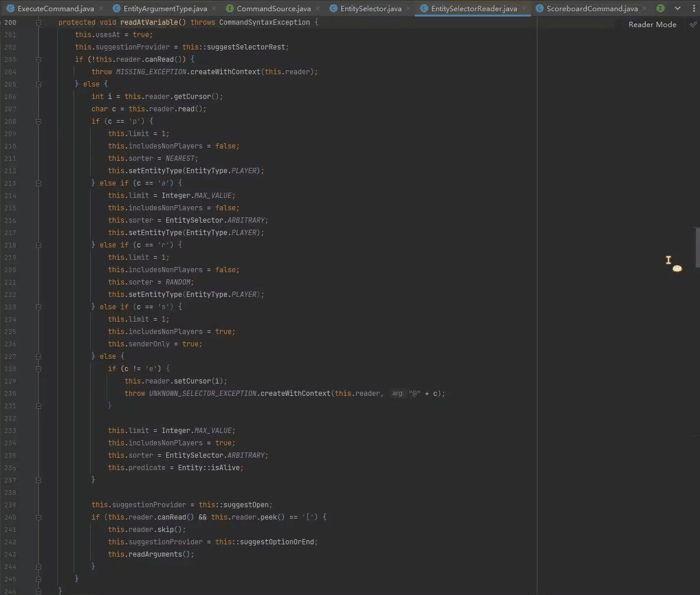Click the fold end marker at line 244
The height and width of the screenshot is (595, 700).
(x=38, y=567)
